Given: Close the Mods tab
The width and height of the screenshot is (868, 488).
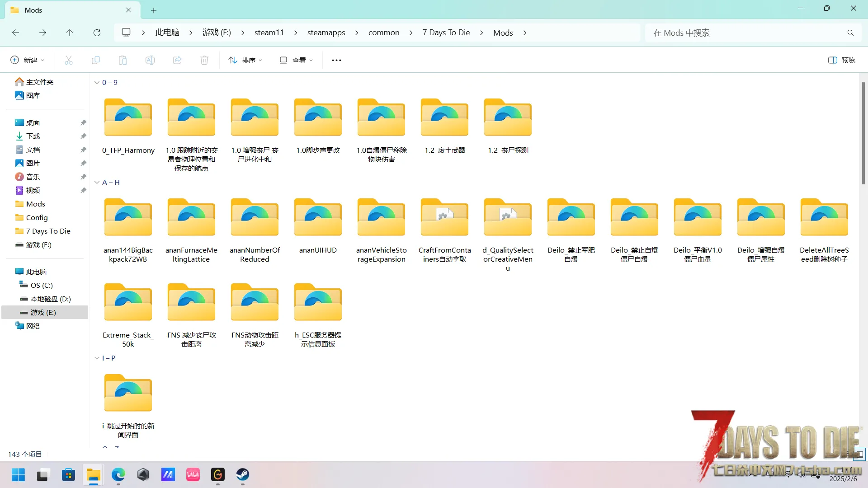Looking at the screenshot, I should click(128, 10).
